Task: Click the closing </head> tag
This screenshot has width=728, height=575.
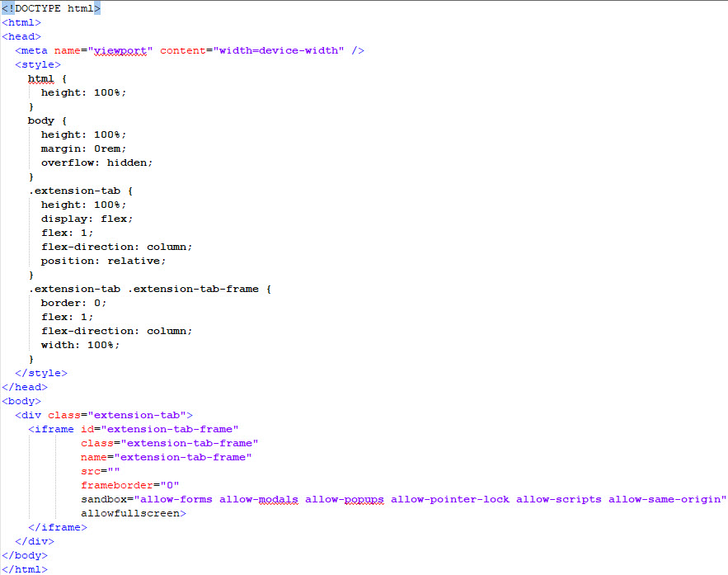Action: click(x=25, y=387)
